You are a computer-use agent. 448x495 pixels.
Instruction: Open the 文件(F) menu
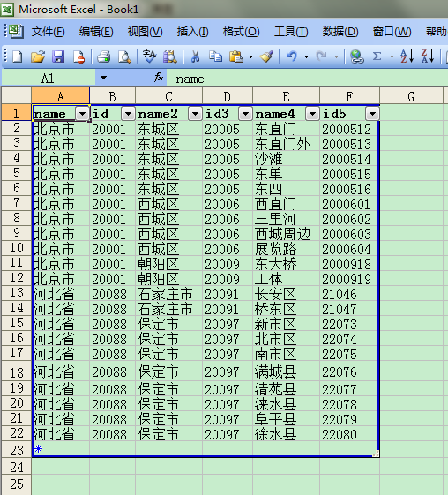(48, 32)
